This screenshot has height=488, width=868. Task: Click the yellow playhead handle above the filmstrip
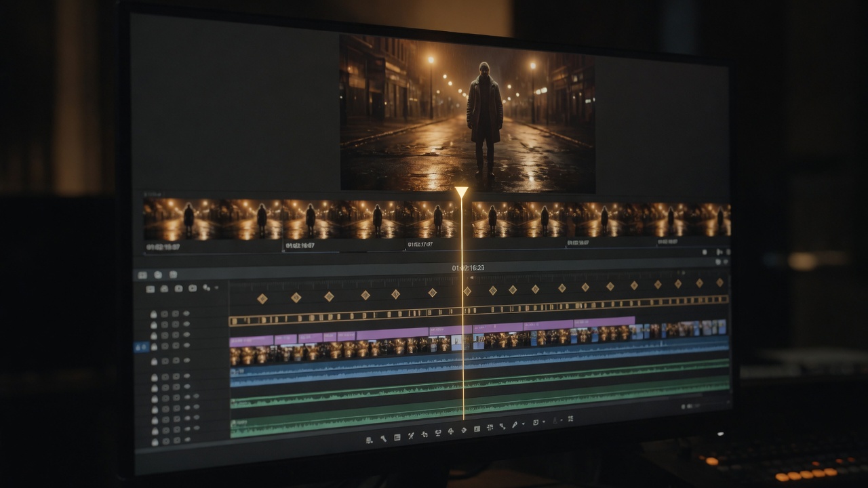click(x=461, y=192)
